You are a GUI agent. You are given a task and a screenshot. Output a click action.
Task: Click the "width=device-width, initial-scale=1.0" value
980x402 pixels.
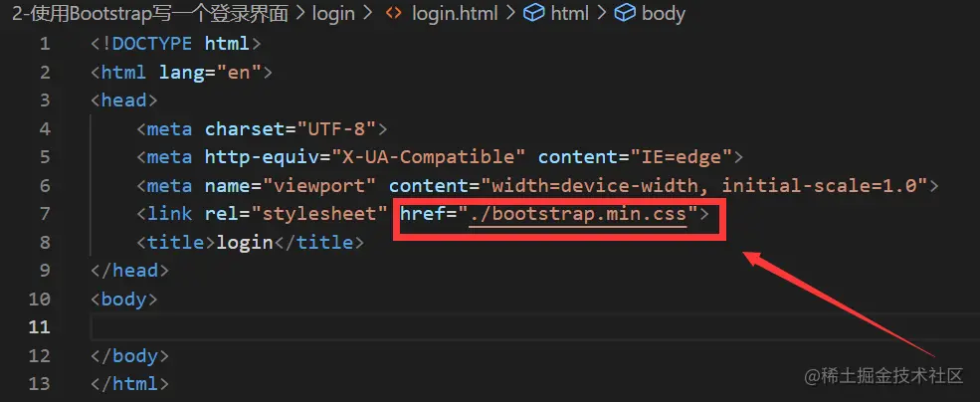click(703, 186)
